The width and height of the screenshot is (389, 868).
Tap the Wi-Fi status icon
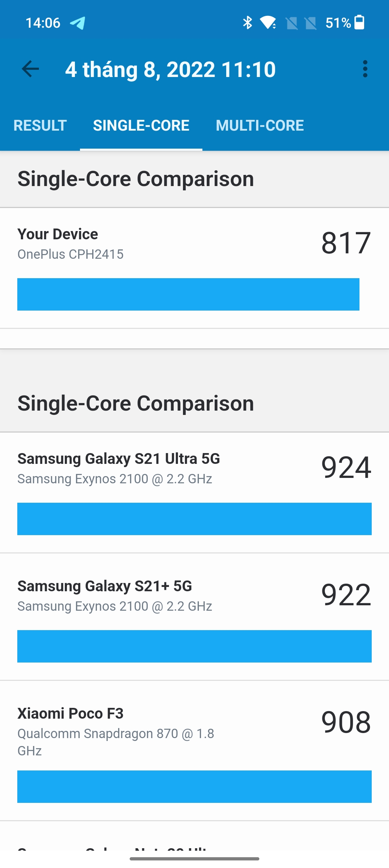point(268,23)
